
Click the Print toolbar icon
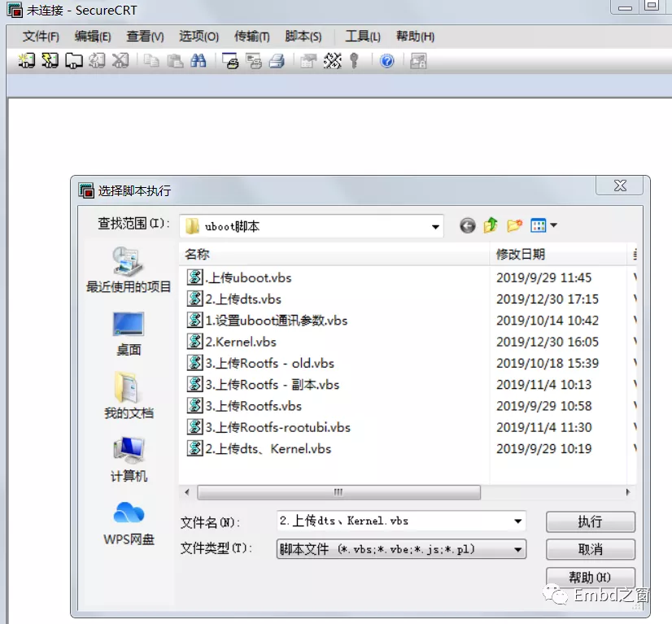click(277, 61)
